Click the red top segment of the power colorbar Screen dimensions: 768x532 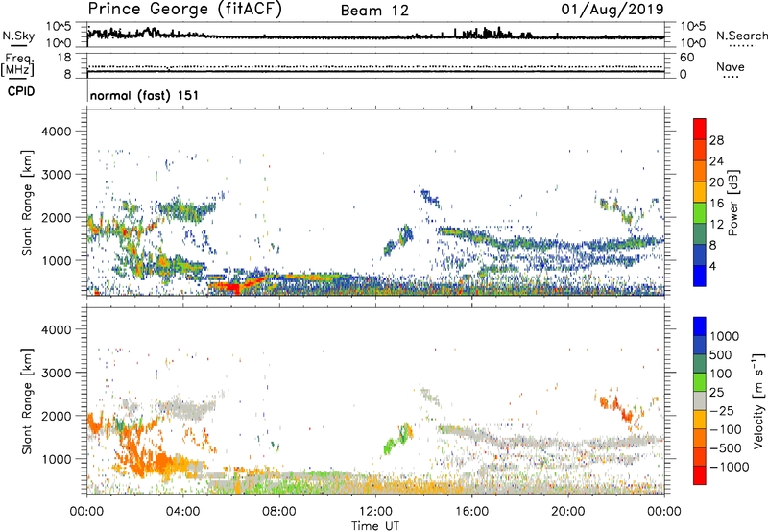click(700, 130)
